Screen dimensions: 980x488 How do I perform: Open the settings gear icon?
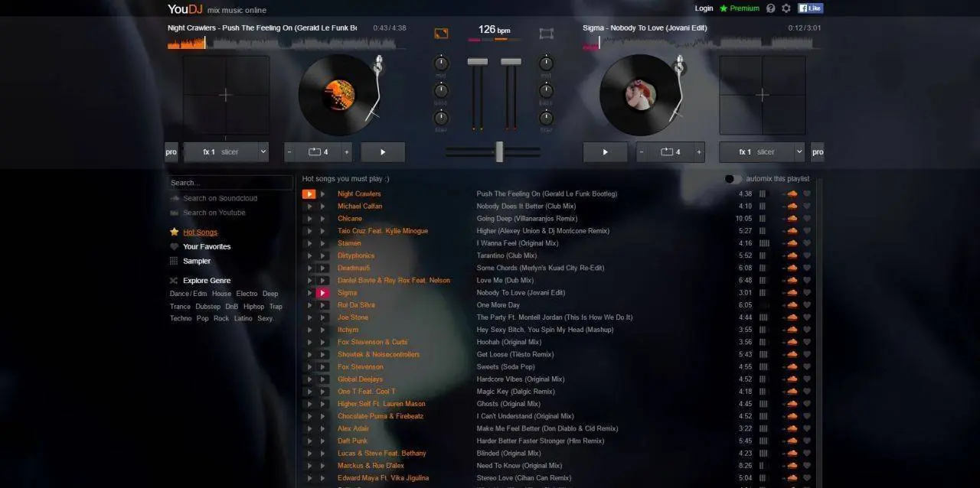(786, 8)
